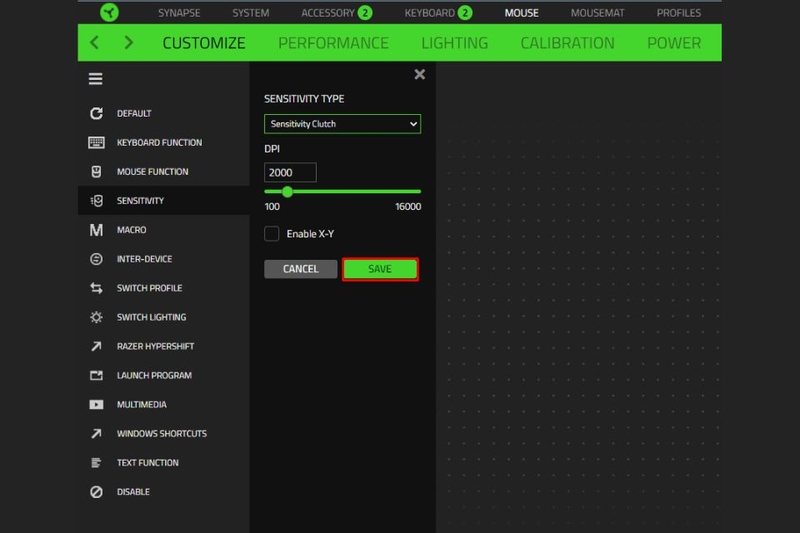
Task: Select the Text Function label
Action: [x=147, y=463]
